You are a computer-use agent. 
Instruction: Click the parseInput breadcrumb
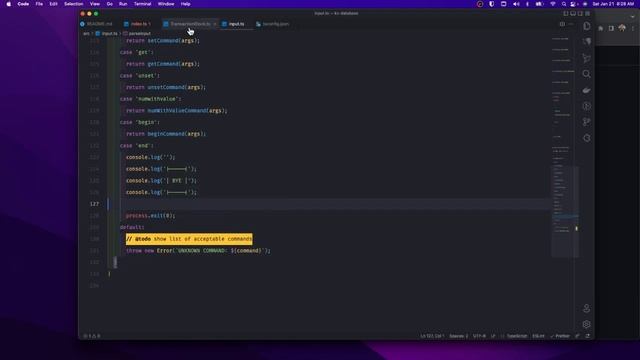pos(137,33)
